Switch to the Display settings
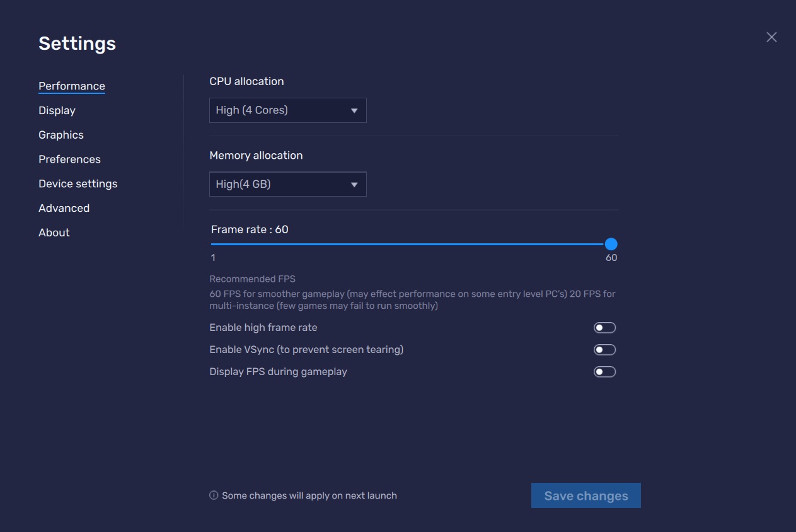796x532 pixels. coord(57,110)
